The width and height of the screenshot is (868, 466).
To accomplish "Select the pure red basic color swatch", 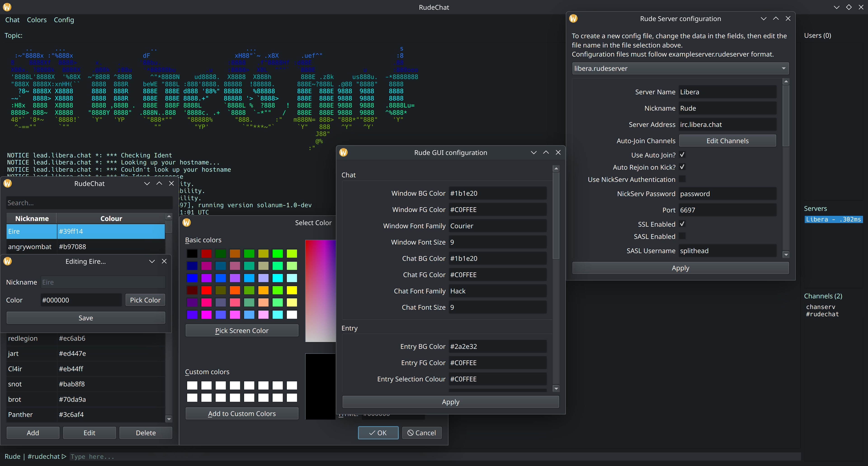I will click(x=206, y=290).
